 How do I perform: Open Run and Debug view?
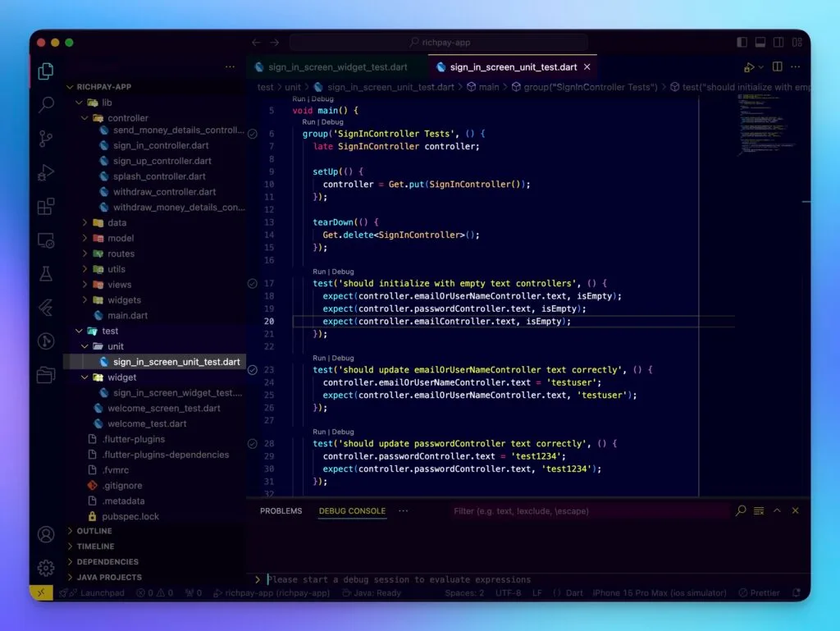tap(46, 172)
